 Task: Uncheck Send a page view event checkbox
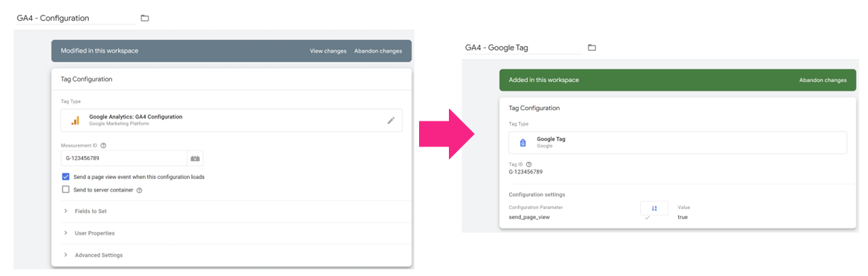[x=66, y=177]
